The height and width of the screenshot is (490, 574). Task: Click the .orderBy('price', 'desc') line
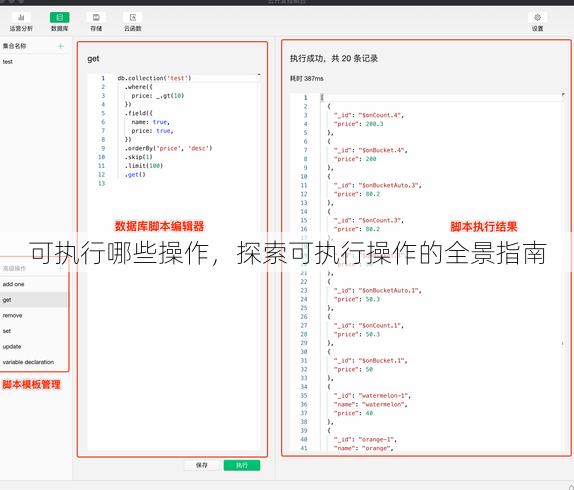(x=168, y=149)
